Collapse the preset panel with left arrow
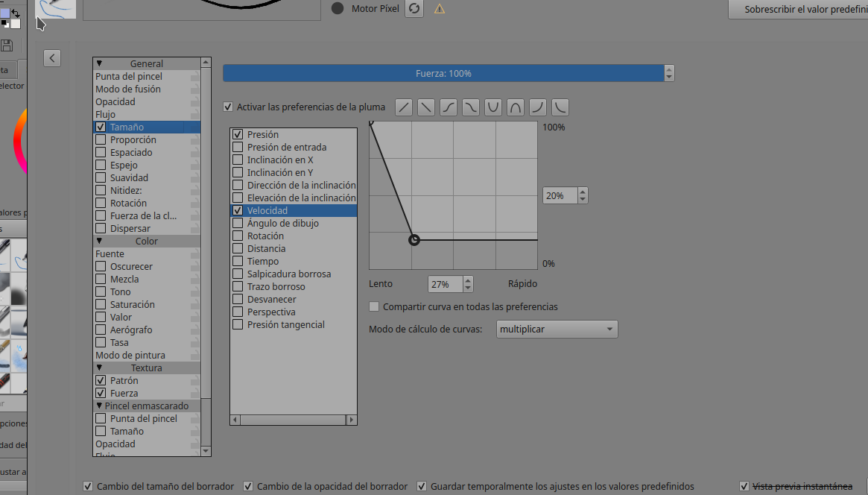Screen dimensions: 868x495 click(52, 58)
